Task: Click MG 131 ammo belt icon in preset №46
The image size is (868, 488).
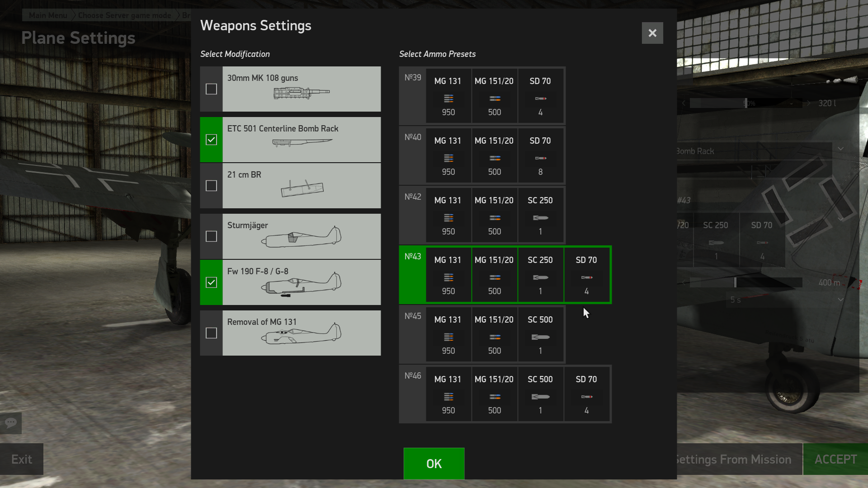Action: (448, 397)
